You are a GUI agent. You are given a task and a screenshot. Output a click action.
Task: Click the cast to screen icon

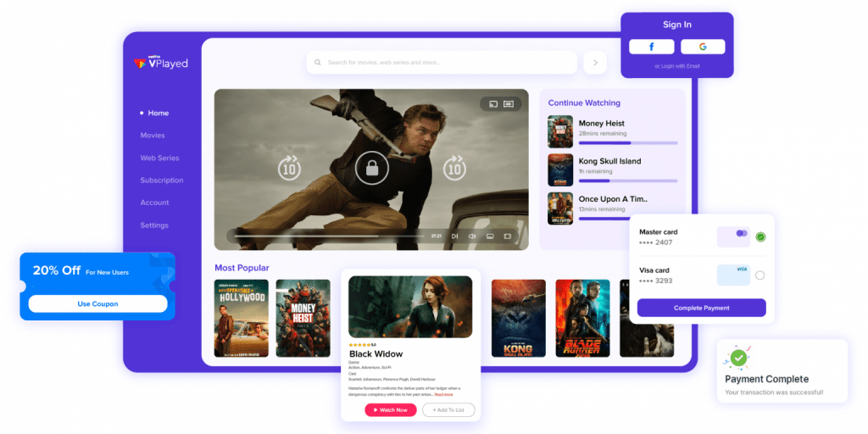[x=493, y=103]
